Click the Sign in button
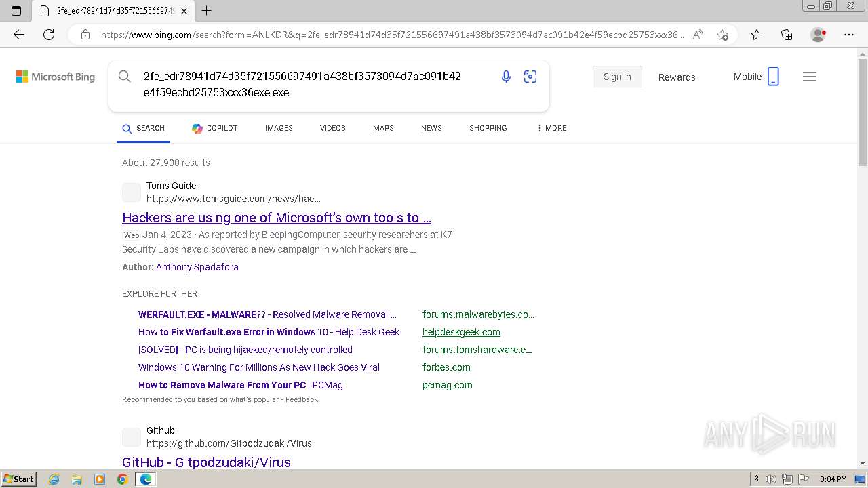868x488 pixels. [x=617, y=77]
